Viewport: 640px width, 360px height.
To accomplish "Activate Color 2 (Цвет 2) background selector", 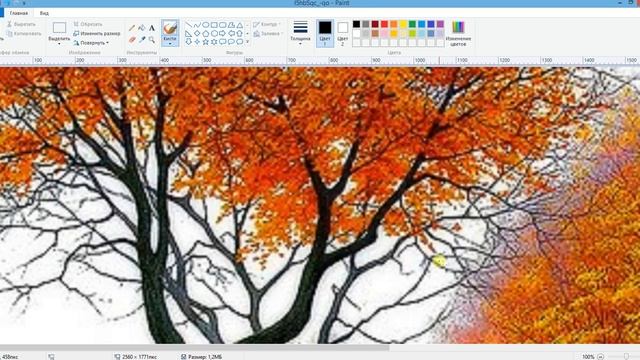I will coord(343,33).
